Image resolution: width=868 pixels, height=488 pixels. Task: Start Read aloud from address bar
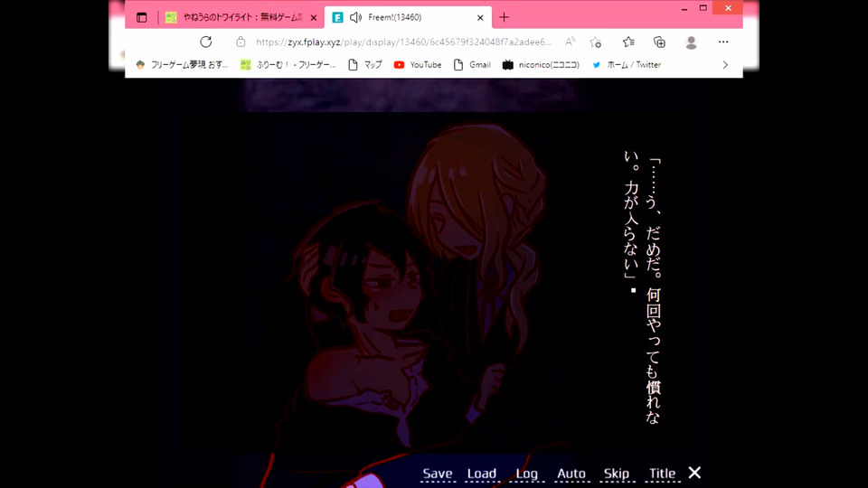point(571,42)
